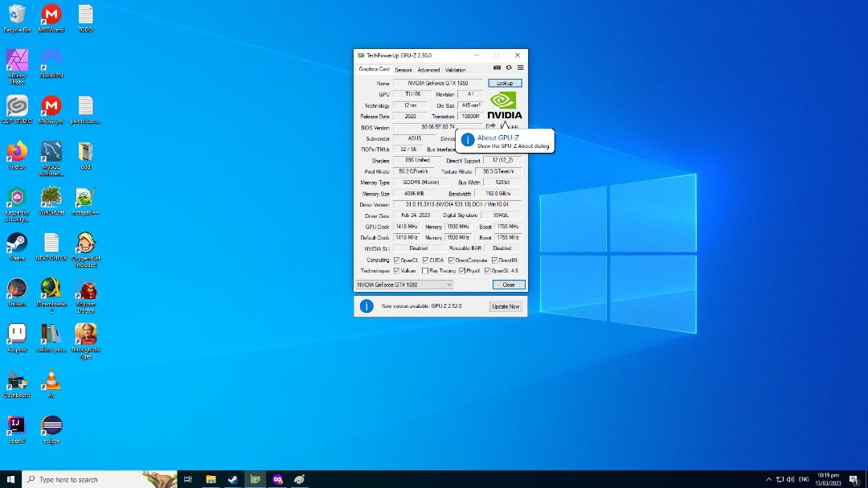Open File Explorer from the taskbar
Screen dimensions: 868x488
[211, 479]
